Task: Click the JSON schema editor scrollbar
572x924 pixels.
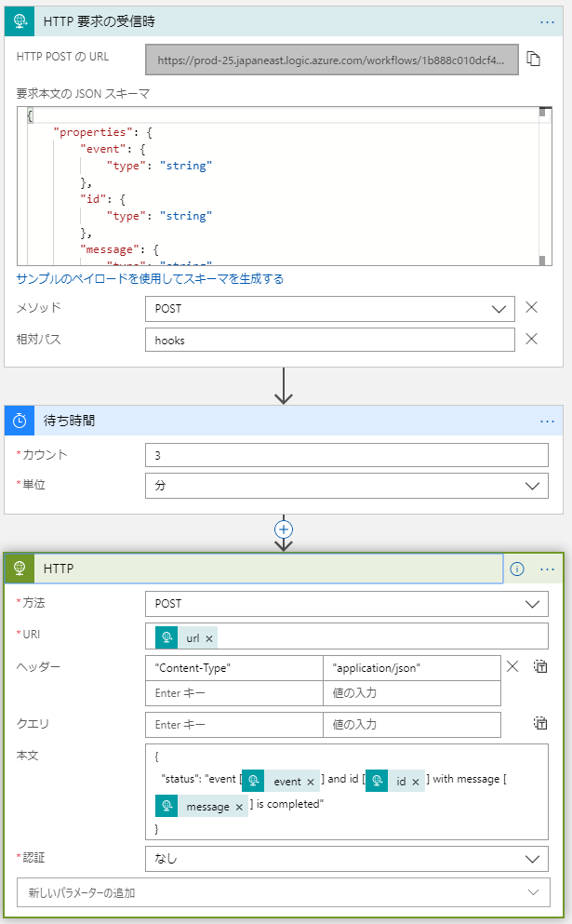Action: tap(543, 186)
